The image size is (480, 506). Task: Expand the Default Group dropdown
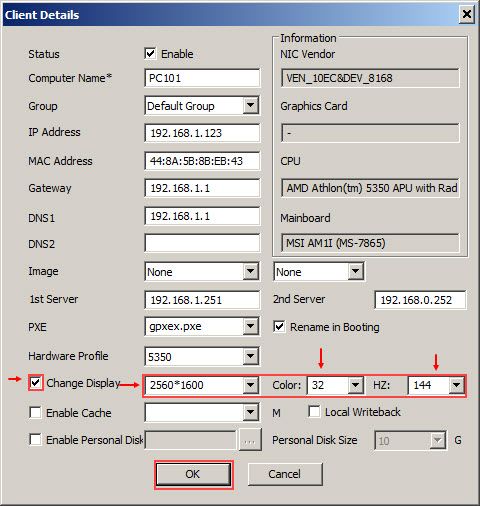point(250,106)
